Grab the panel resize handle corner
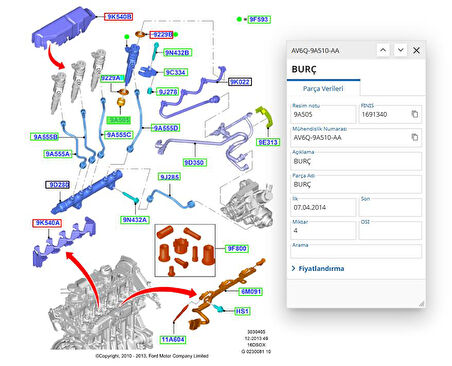Image resolution: width=452 pixels, height=366 pixels. [x=421, y=303]
